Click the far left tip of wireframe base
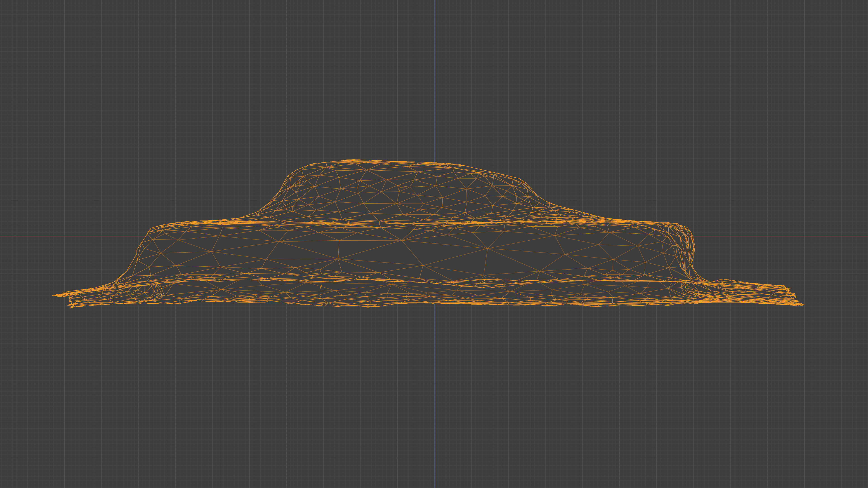868x488 pixels. click(54, 295)
